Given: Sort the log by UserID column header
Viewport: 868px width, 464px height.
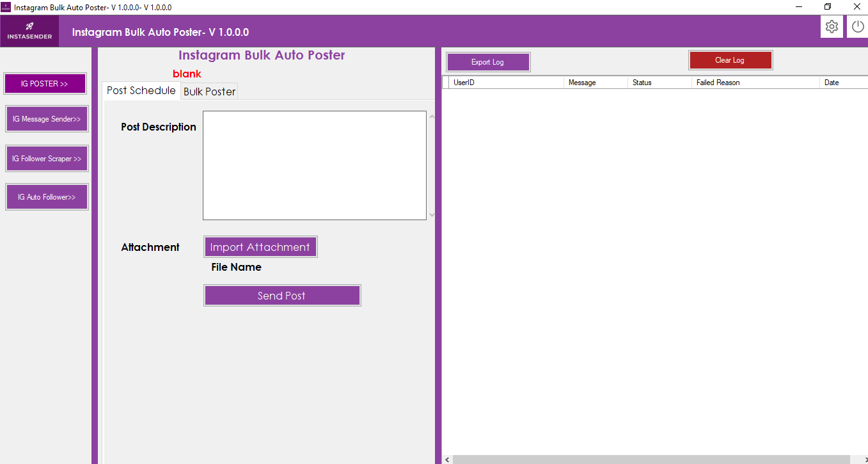Looking at the screenshot, I should 506,83.
